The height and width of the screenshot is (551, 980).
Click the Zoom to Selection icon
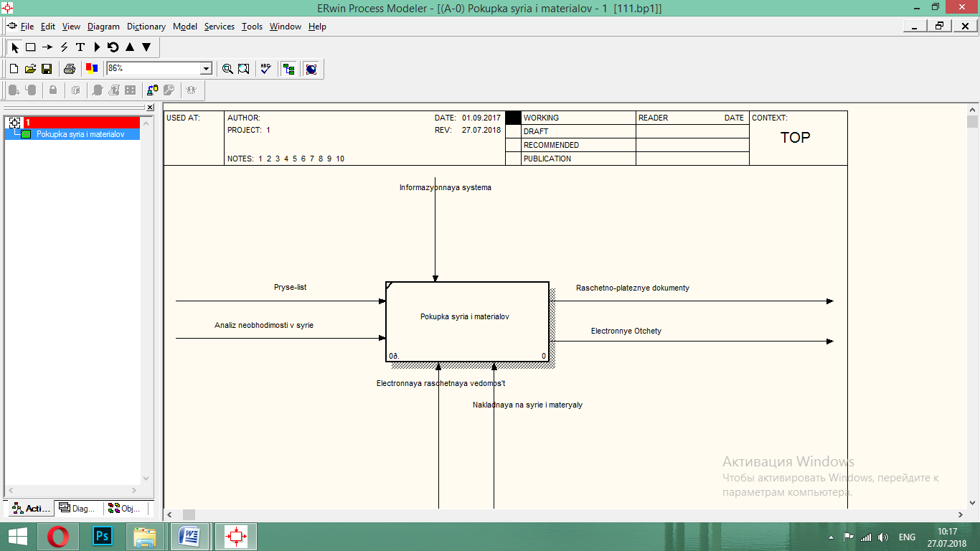click(x=244, y=69)
